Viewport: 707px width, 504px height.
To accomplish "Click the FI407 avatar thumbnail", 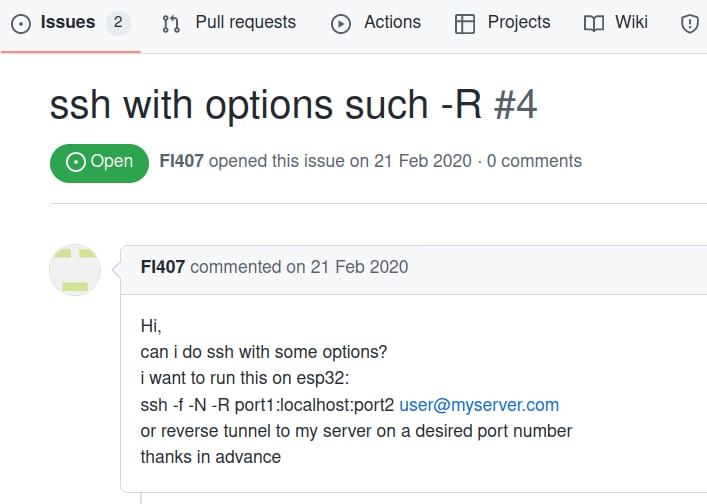I will click(75, 269).
